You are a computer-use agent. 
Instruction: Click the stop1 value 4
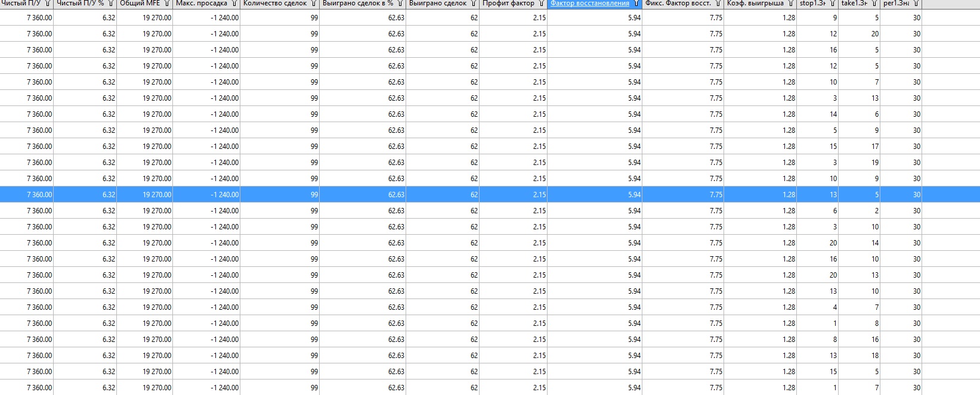(835, 307)
